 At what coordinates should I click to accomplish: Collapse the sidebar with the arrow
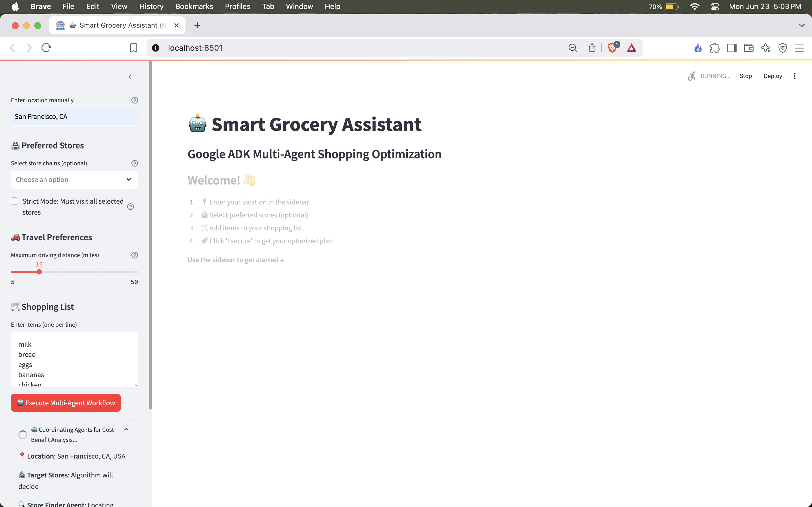(x=130, y=77)
